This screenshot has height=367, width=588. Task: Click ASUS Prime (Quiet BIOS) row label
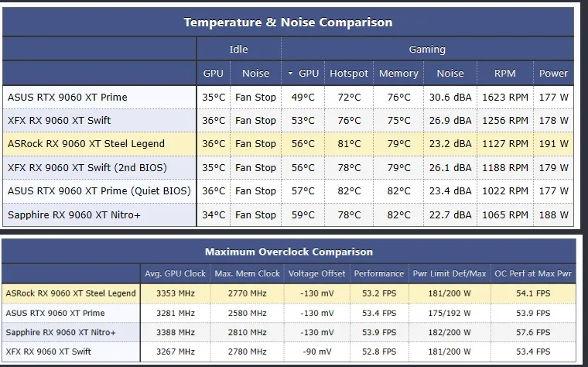(99, 191)
